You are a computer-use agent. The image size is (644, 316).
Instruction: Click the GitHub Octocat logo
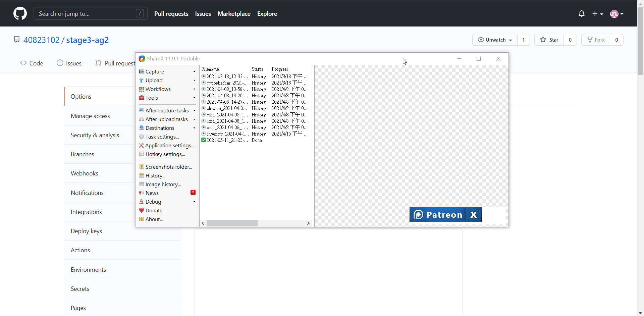pyautogui.click(x=20, y=13)
